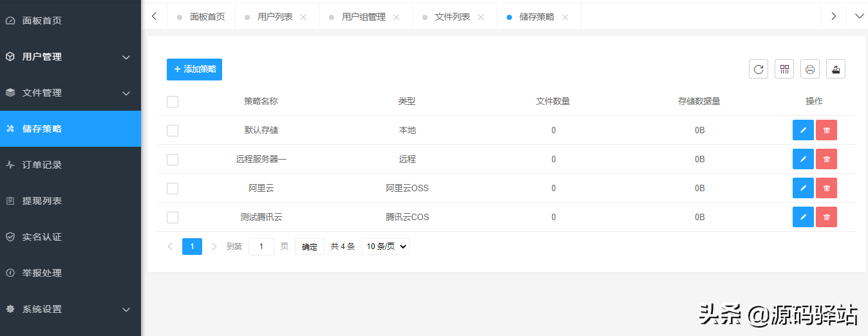Viewport: 868px width, 336px height.
Task: Click the 添加策略 button
Action: (194, 70)
